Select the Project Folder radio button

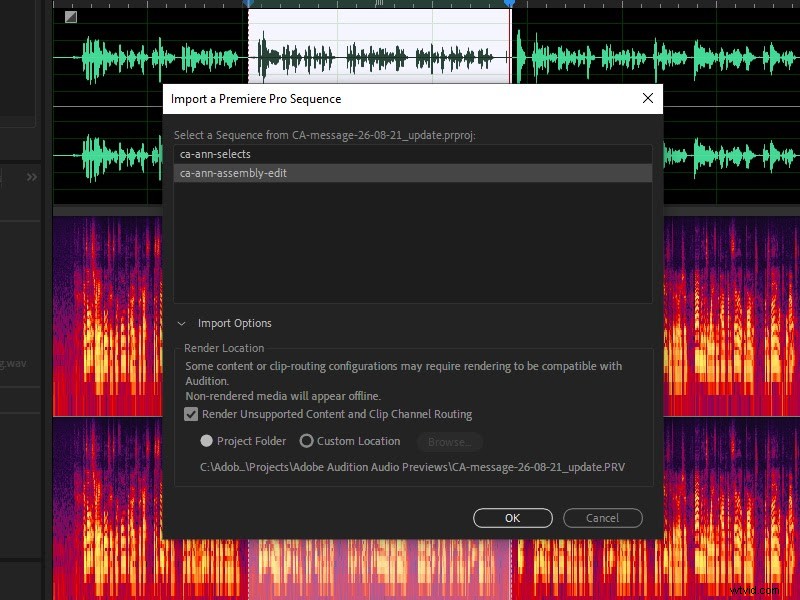pos(207,440)
